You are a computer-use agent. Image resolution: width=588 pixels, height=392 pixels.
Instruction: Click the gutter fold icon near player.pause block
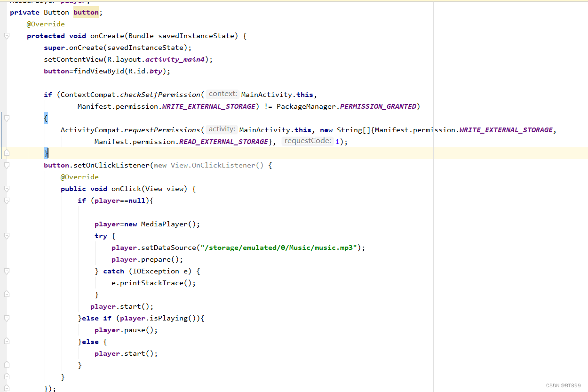point(7,329)
